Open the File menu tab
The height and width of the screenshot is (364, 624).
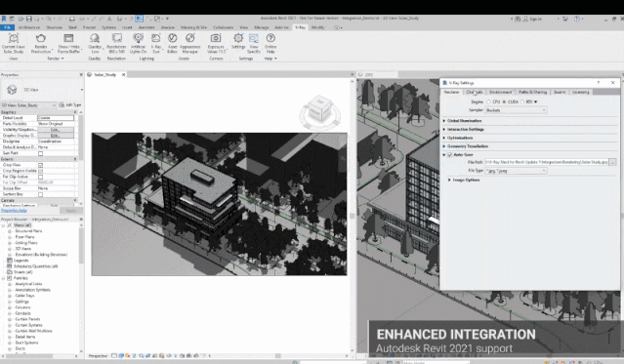[7, 27]
